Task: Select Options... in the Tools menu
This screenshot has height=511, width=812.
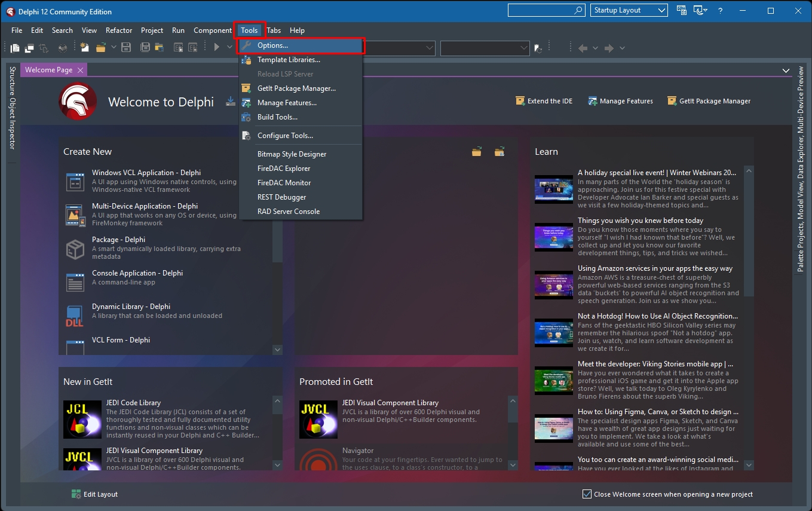Action: coord(272,45)
